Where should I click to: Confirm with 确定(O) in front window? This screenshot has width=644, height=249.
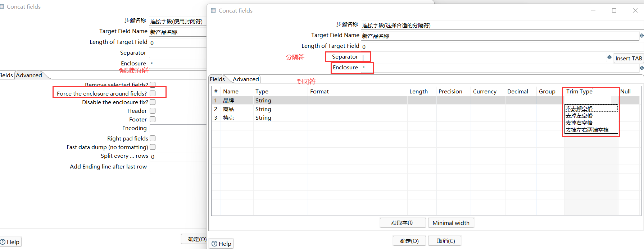tap(409, 241)
